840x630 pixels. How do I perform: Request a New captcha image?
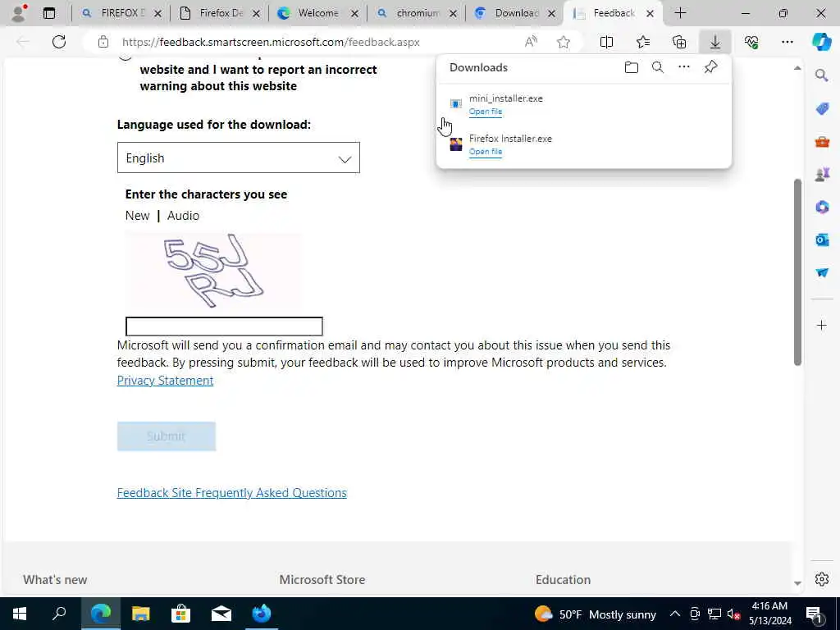point(137,216)
